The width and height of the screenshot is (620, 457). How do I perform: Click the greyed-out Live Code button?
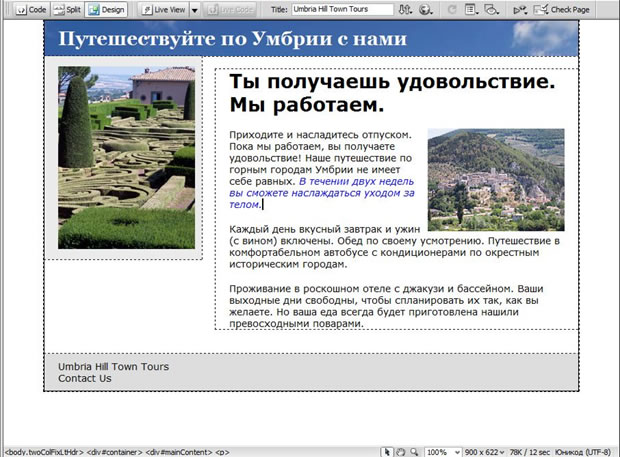[231, 9]
